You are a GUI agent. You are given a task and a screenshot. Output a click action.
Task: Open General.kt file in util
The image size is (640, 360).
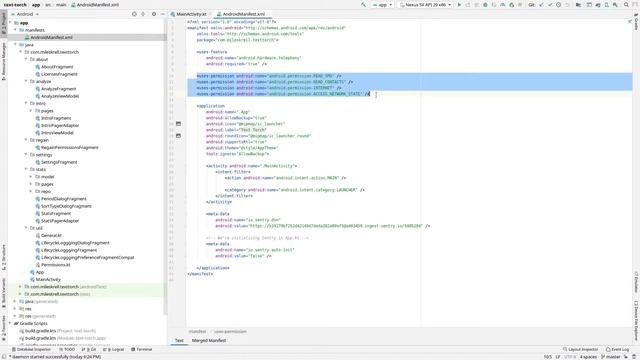pos(51,236)
